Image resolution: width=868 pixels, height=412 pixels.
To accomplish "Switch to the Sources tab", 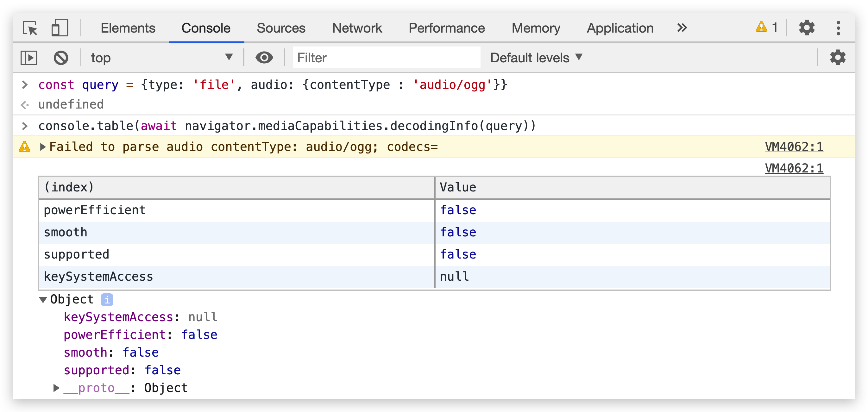I will coord(281,28).
